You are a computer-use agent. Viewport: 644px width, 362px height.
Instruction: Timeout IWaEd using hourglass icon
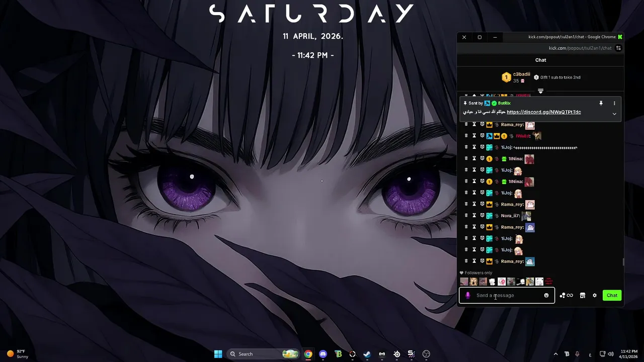pyautogui.click(x=474, y=136)
